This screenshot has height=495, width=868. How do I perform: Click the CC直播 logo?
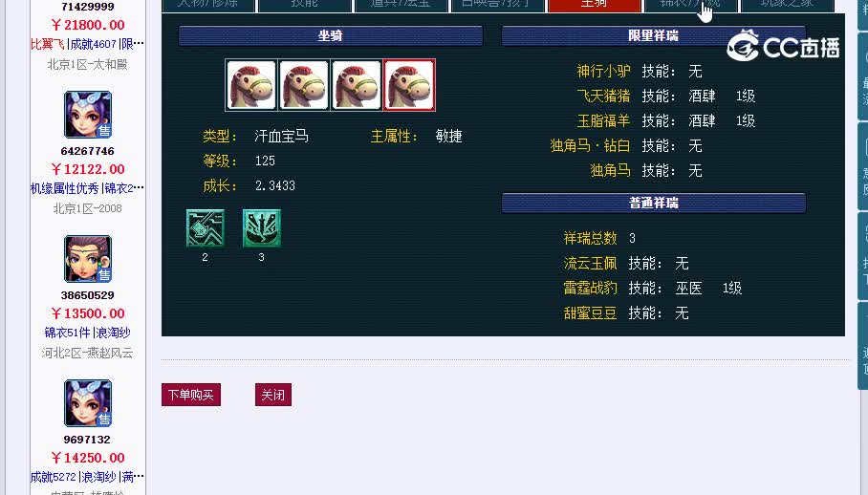[783, 47]
